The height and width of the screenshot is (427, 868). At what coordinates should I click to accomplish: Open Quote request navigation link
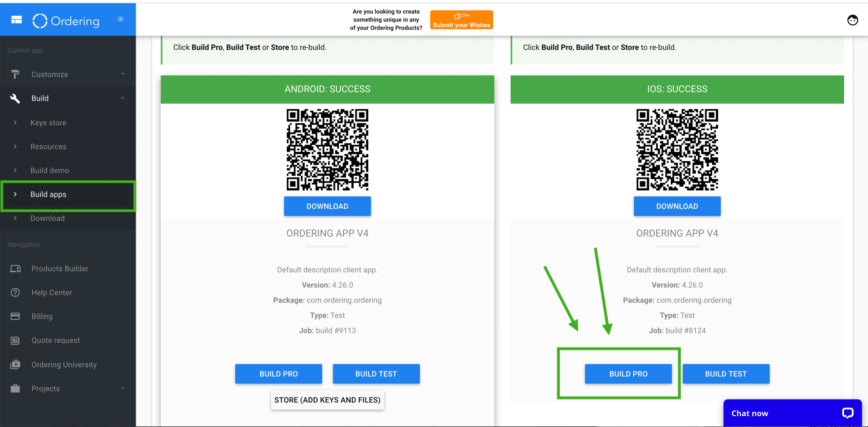[56, 340]
